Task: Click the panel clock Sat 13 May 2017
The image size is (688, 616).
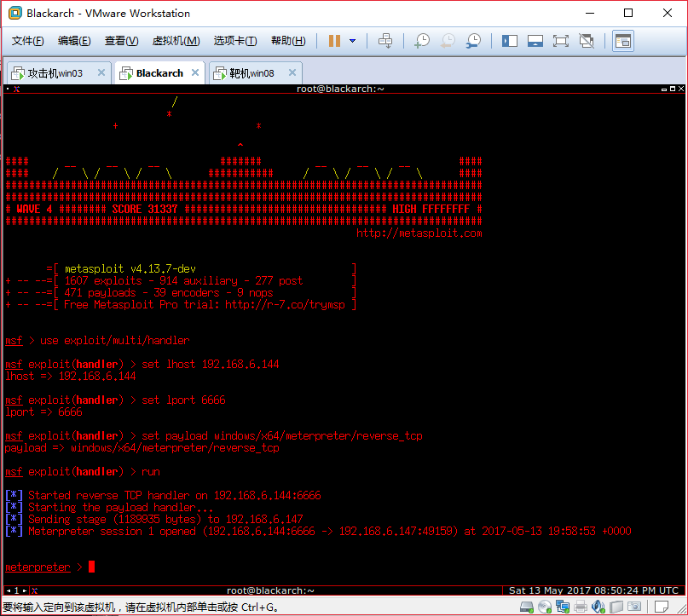Action: point(593,590)
